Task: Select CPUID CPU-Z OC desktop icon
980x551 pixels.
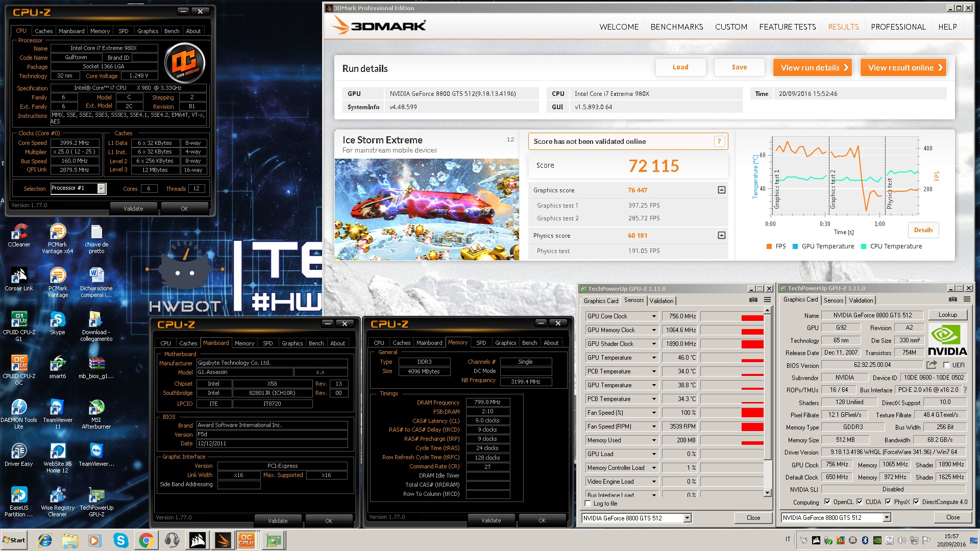Action: (19, 370)
